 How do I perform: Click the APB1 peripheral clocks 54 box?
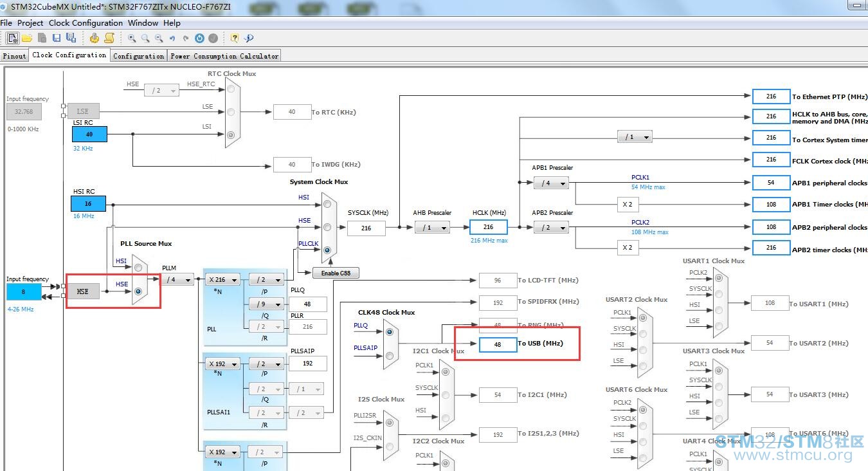tap(771, 183)
